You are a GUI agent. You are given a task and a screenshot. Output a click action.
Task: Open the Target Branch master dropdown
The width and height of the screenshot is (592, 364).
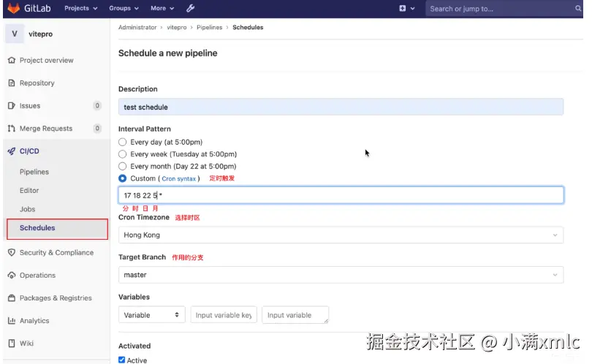tap(341, 275)
